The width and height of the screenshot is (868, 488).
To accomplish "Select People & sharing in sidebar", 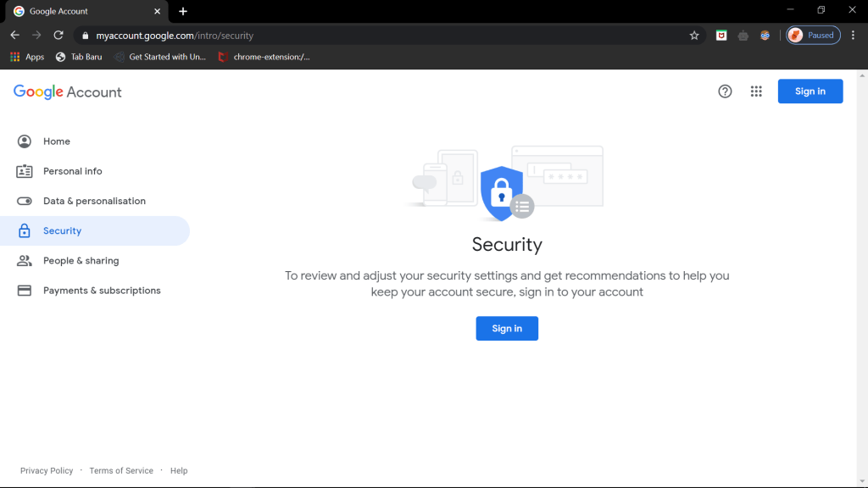I will (81, 261).
